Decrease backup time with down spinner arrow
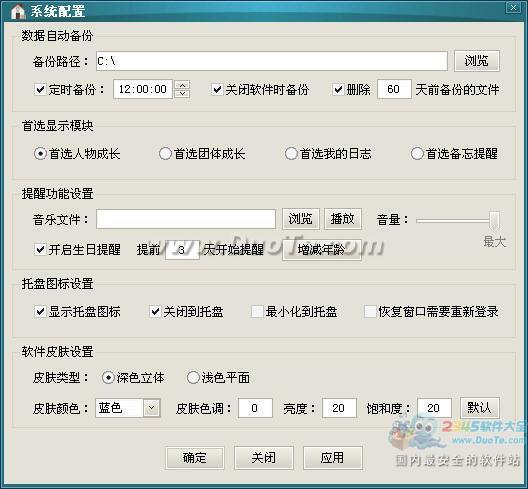Image resolution: width=528 pixels, height=489 pixels. point(182,93)
